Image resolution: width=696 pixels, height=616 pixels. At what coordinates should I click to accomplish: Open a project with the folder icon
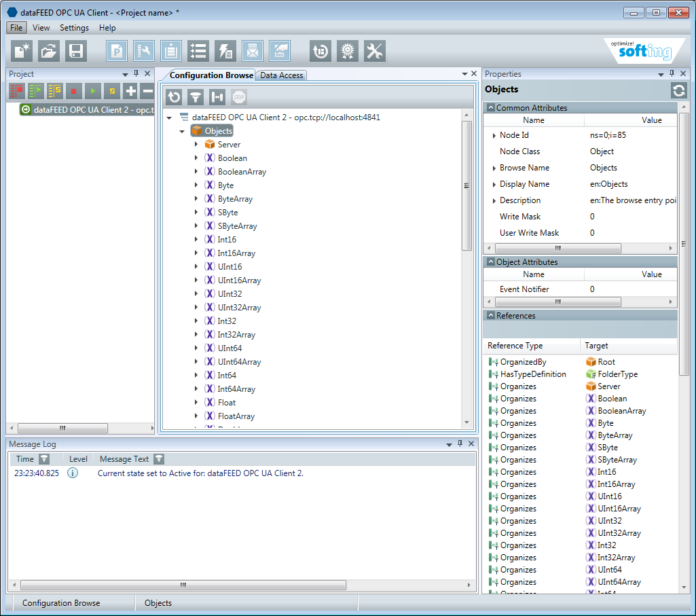(49, 51)
